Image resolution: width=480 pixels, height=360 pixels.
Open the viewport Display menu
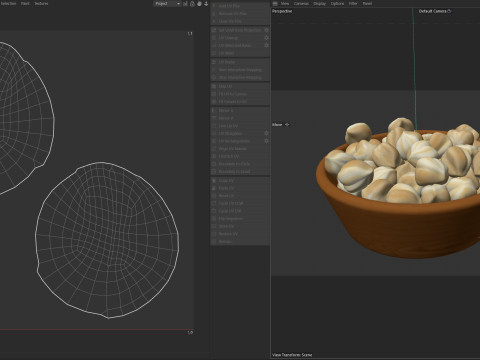(x=320, y=4)
